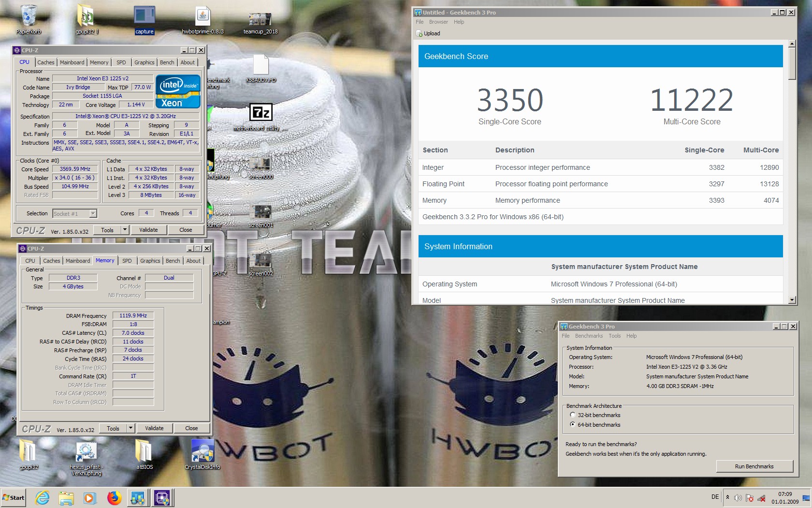Click the CPU name field Intel Xeon E3 1225 v2
The width and height of the screenshot is (812, 508).
[102, 78]
